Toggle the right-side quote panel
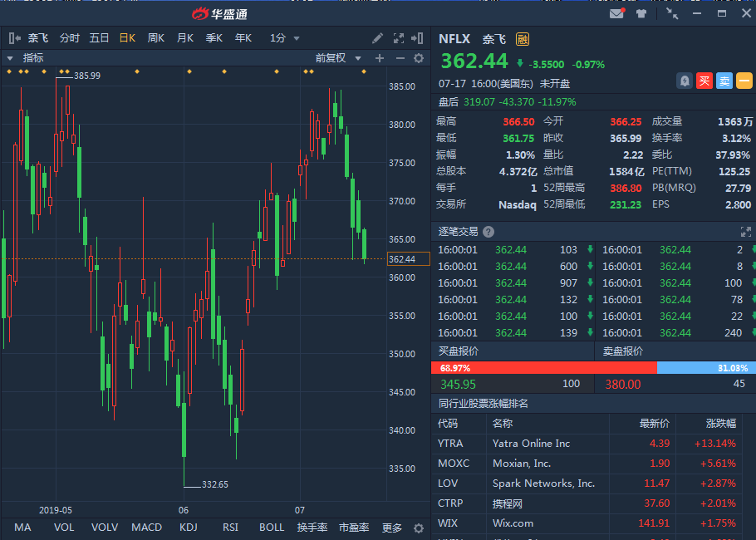Viewport: 756px width, 540px height. pyautogui.click(x=419, y=38)
